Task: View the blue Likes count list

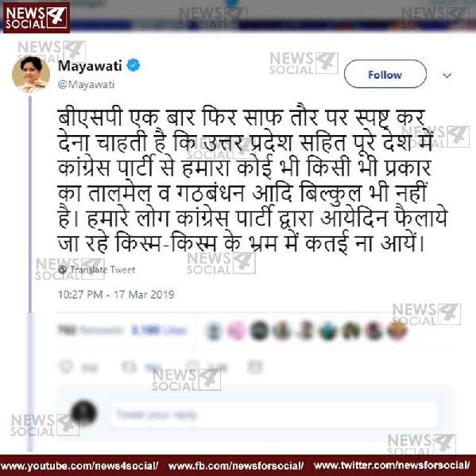Action: pyautogui.click(x=158, y=330)
